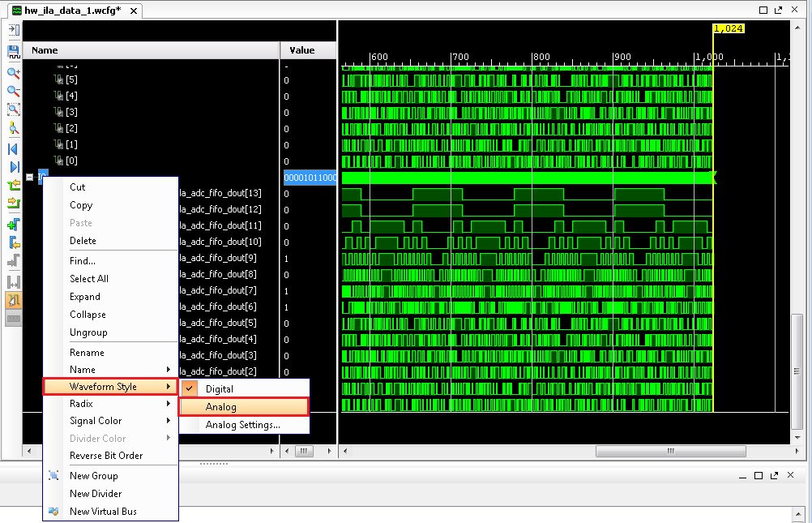Maximize the waveform pane icon
The width and height of the screenshot is (812, 523).
763,10
